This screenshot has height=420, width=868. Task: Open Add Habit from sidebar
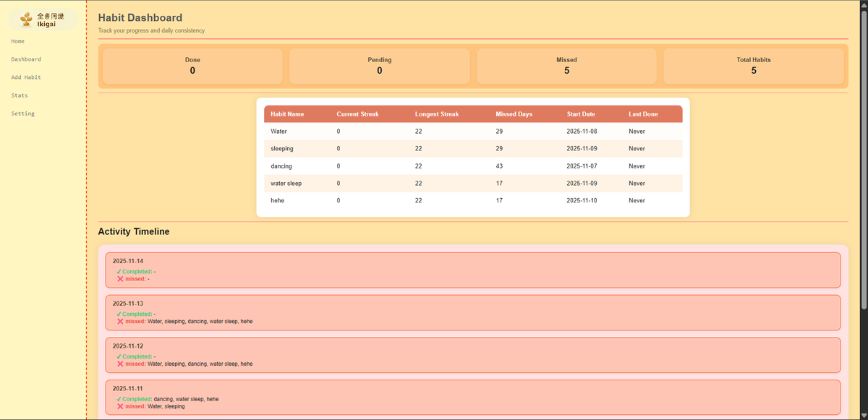point(26,77)
